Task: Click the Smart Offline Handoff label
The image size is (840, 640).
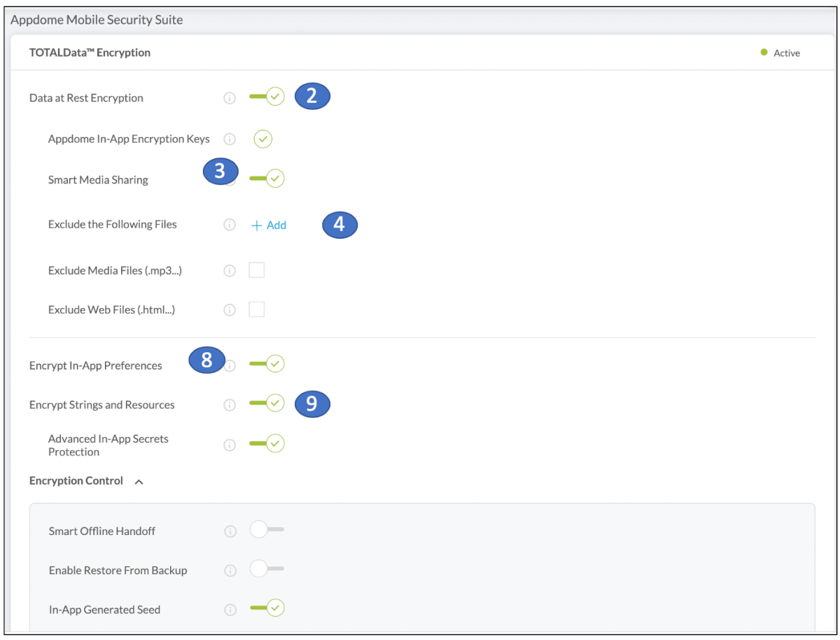Action: pyautogui.click(x=102, y=531)
